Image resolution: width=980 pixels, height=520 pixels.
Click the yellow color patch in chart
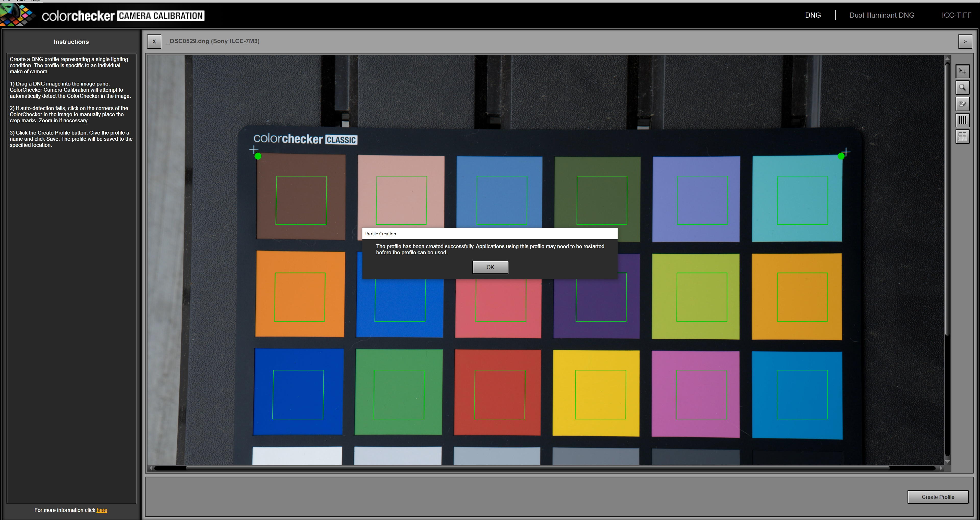596,393
